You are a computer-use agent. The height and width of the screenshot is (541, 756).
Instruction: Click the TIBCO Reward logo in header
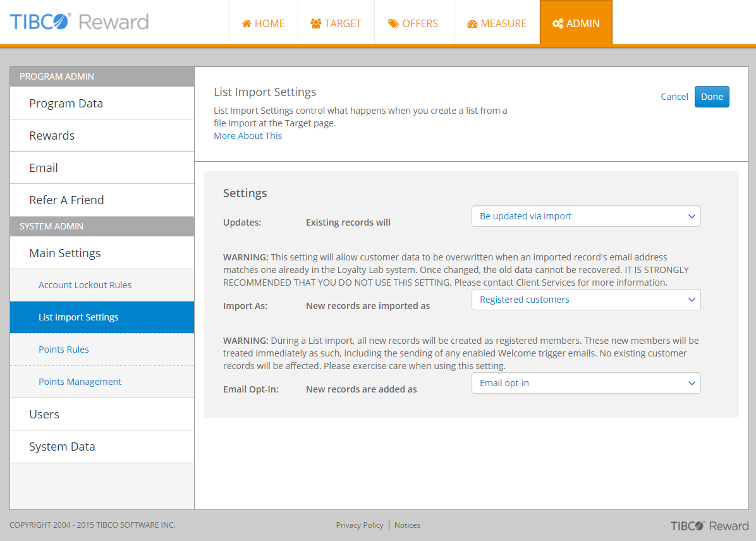click(x=79, y=22)
